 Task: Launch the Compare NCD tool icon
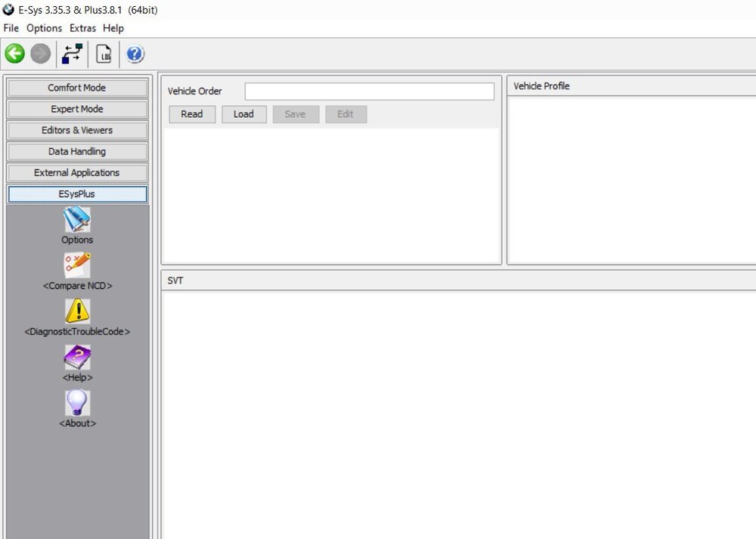[77, 266]
